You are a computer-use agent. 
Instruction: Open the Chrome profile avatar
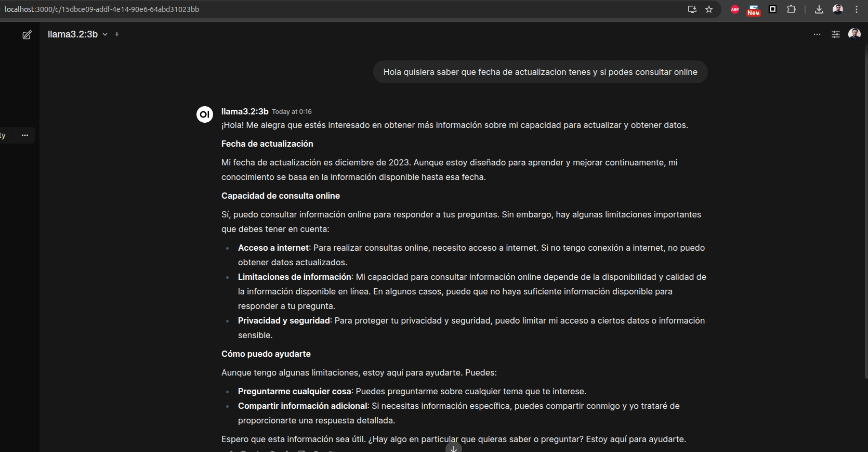point(837,9)
